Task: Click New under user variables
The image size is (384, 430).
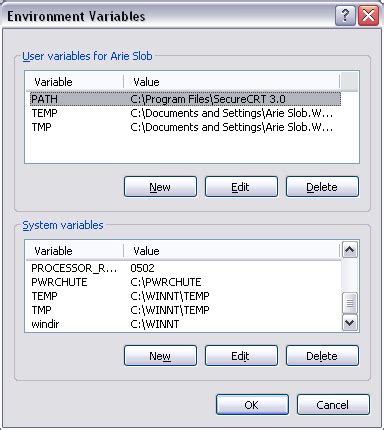Action: pos(160,187)
